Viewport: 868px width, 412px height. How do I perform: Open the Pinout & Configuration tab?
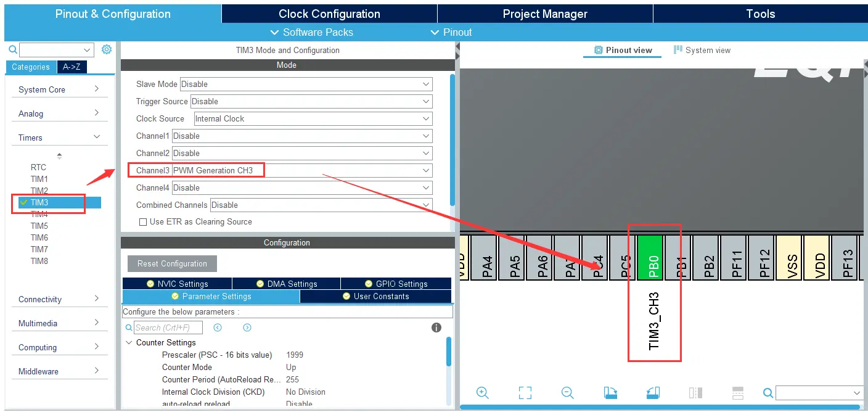point(113,14)
